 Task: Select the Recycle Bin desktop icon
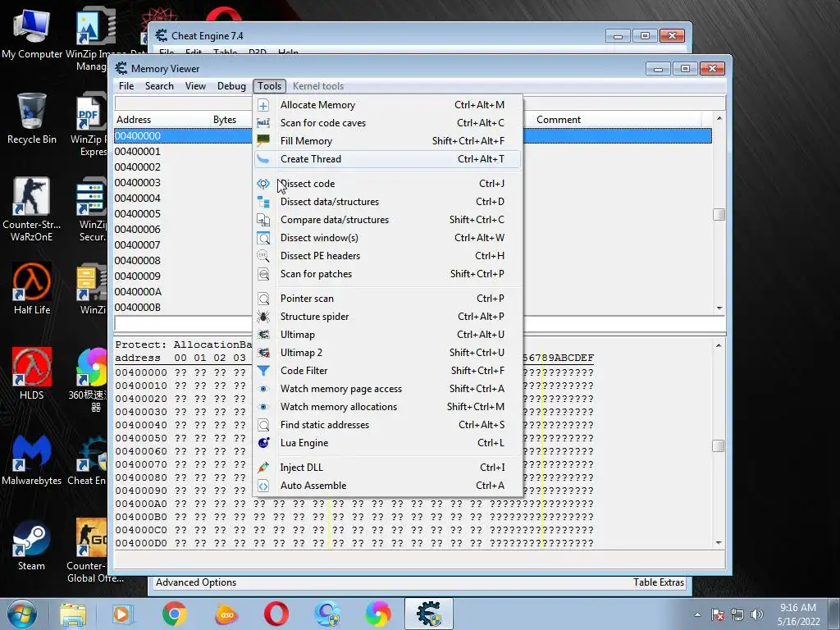point(32,119)
